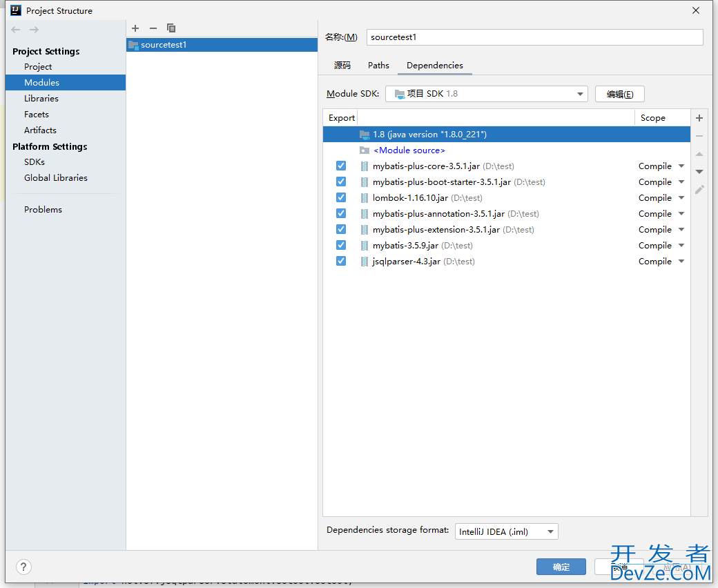Open SDKs platform settings

(35, 162)
